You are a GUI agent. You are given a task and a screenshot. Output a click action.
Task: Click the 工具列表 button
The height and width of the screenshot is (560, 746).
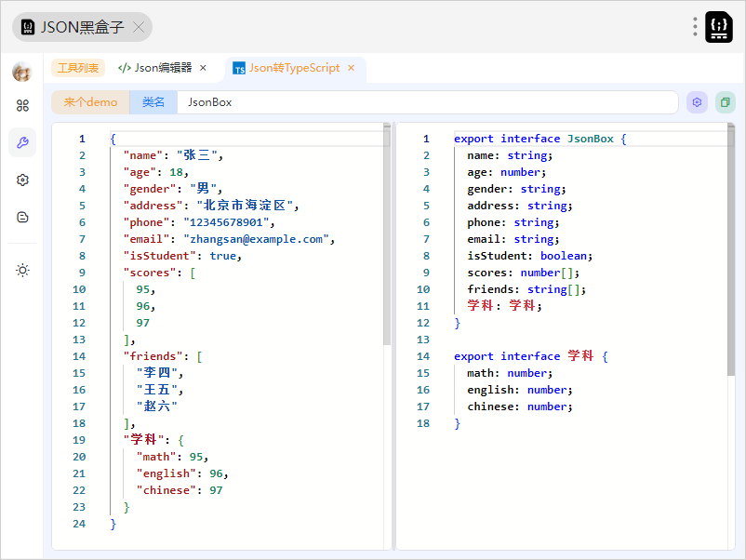pos(78,68)
